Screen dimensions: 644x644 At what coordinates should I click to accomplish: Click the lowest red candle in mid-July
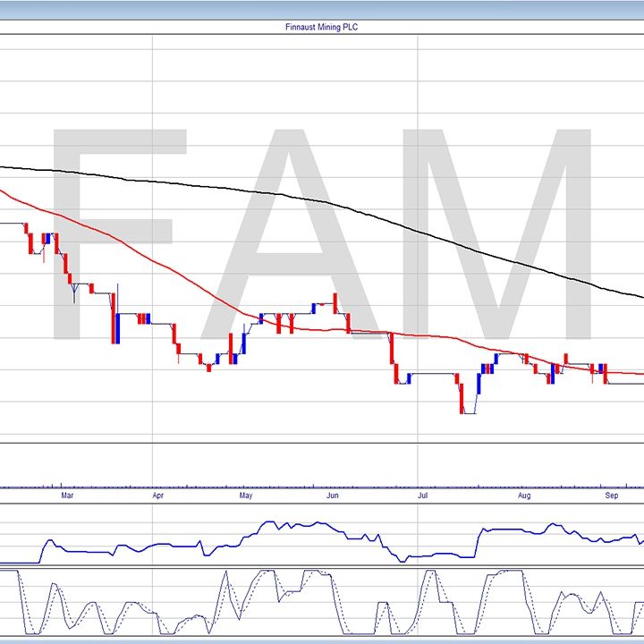(462, 398)
